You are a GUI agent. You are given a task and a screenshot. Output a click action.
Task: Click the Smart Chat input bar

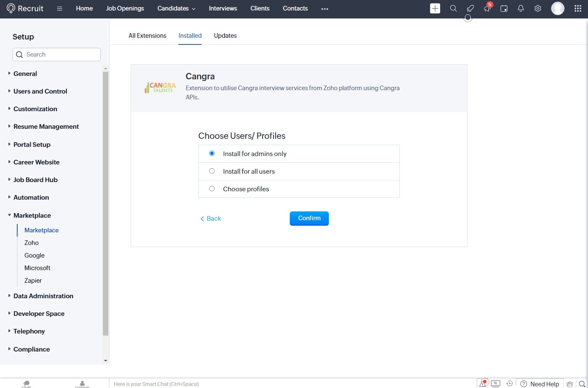coord(293,384)
